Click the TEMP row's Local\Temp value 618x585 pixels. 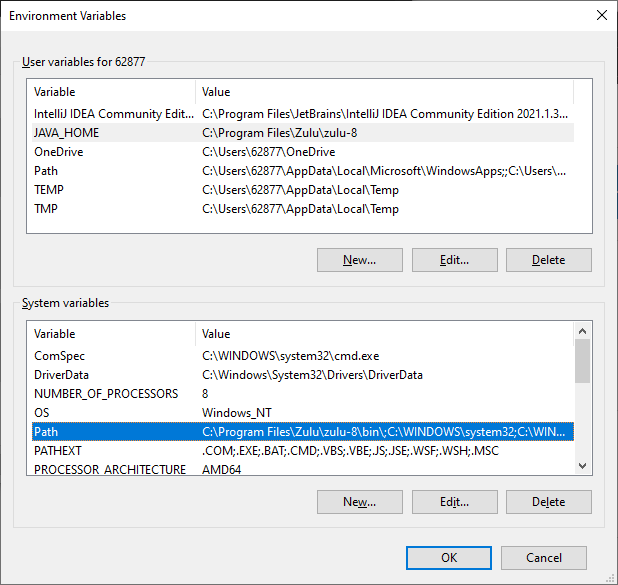pyautogui.click(x=300, y=190)
